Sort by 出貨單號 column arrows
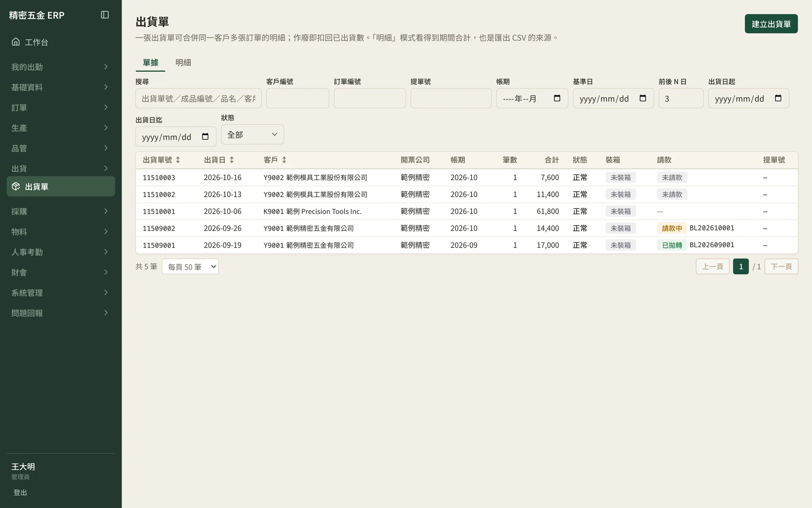The width and height of the screenshot is (812, 508). point(178,160)
